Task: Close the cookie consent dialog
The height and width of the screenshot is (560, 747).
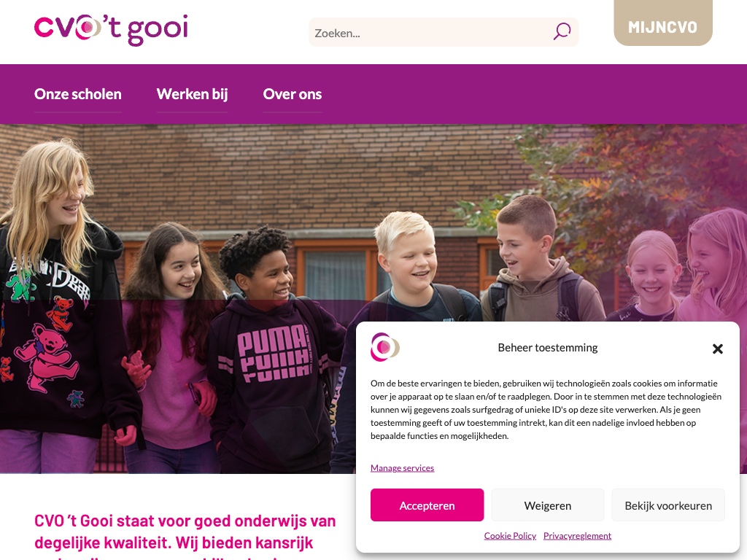Action: click(x=718, y=349)
